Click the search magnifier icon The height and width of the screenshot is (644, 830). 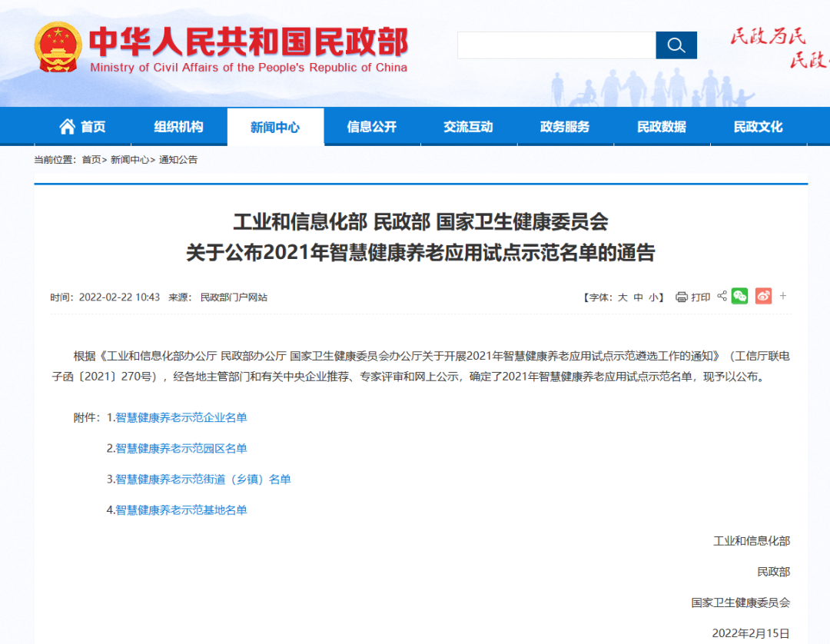pos(676,45)
